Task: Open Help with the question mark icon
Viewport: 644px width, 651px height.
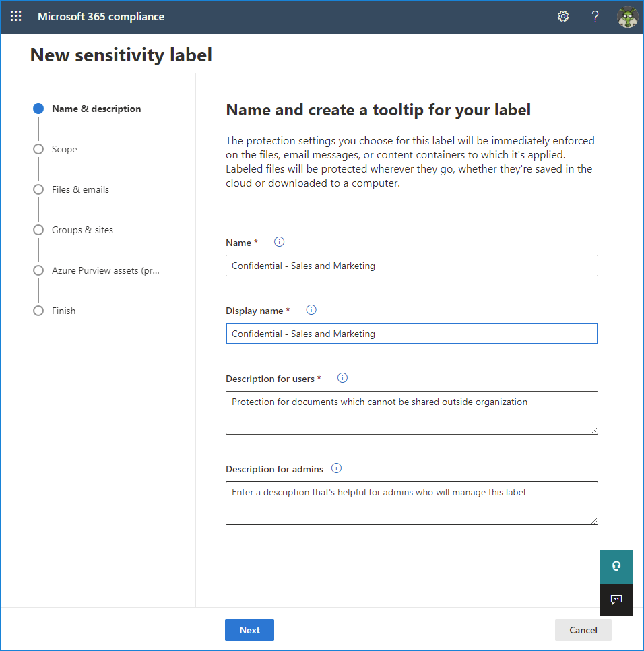Action: tap(595, 16)
